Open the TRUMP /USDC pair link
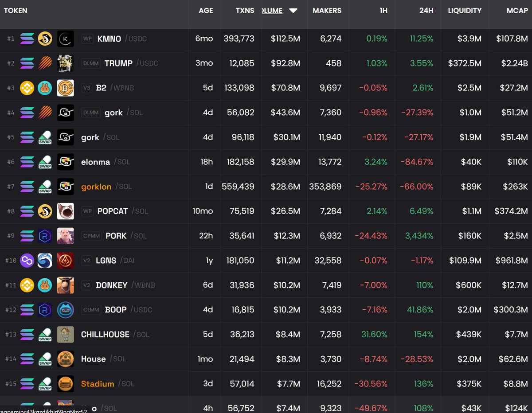532x413 pixels. [131, 63]
